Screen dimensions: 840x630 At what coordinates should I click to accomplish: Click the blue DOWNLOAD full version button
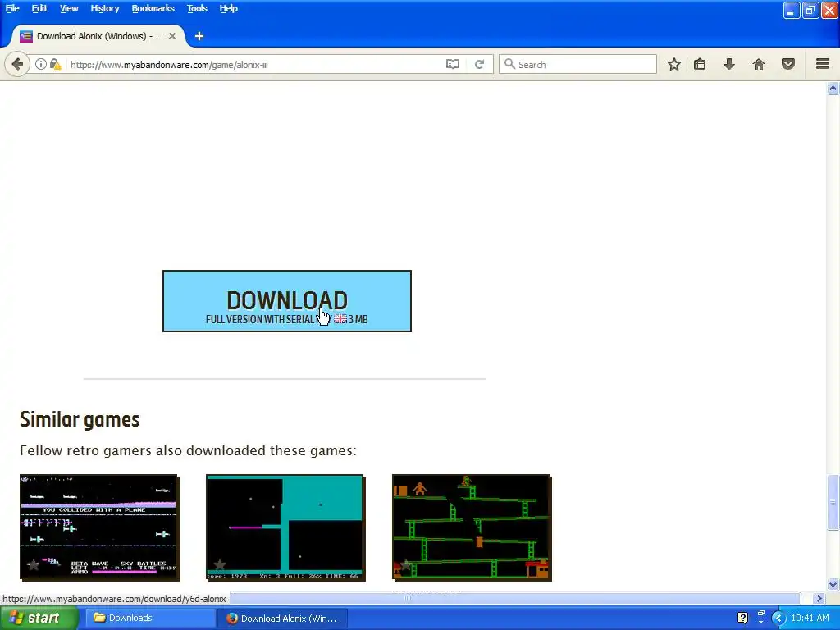click(286, 301)
